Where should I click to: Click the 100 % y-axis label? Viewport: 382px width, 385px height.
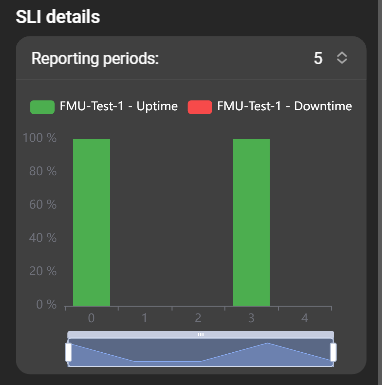[40, 138]
